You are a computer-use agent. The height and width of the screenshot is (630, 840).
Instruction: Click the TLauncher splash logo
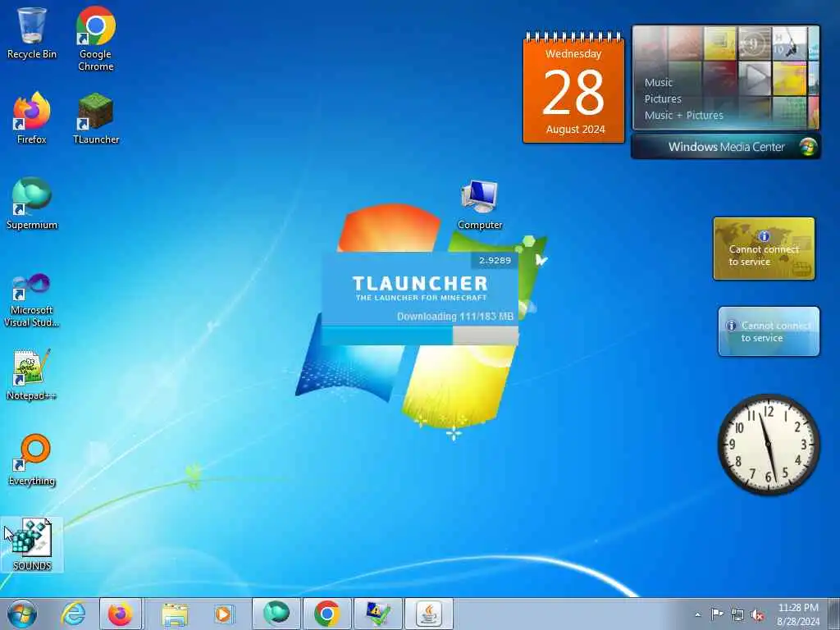click(420, 288)
